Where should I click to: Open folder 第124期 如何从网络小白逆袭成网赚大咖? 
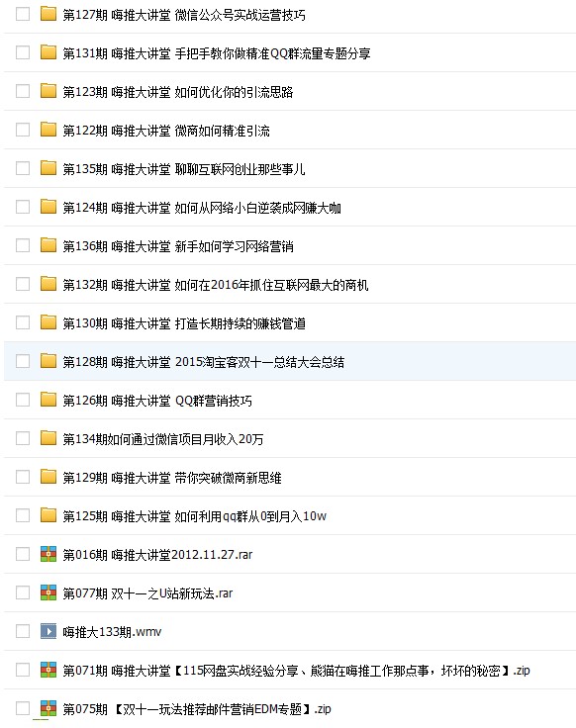click(x=202, y=208)
